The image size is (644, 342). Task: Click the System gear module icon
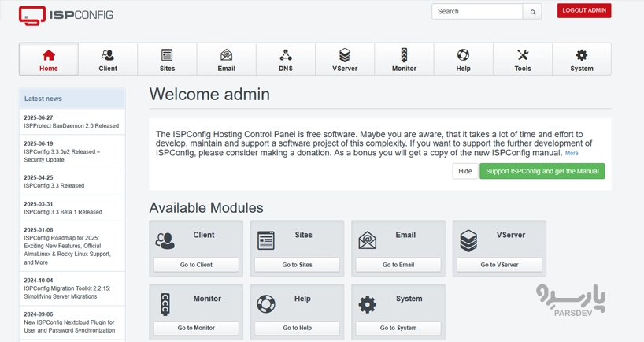367,305
